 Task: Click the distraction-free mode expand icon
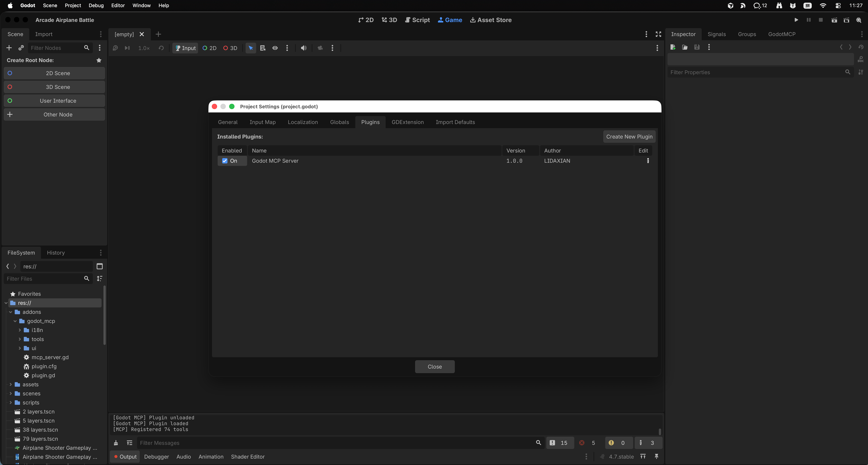pos(658,34)
